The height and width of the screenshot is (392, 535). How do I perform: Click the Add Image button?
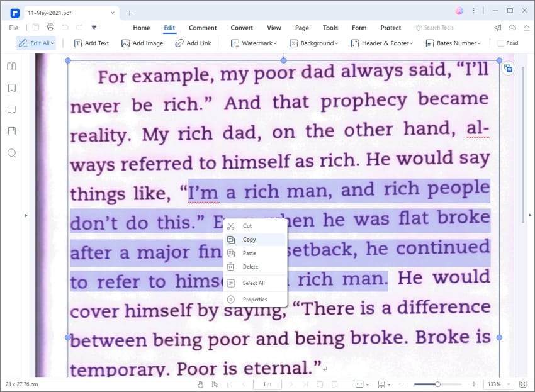click(x=142, y=43)
